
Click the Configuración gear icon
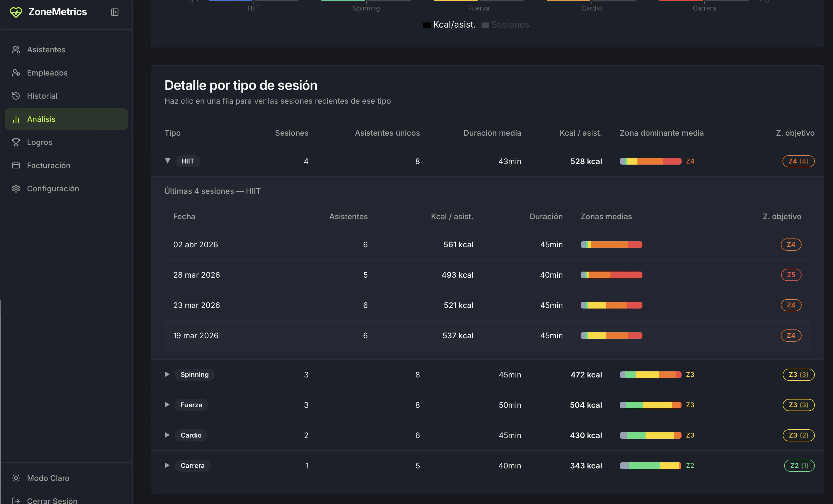(x=16, y=189)
